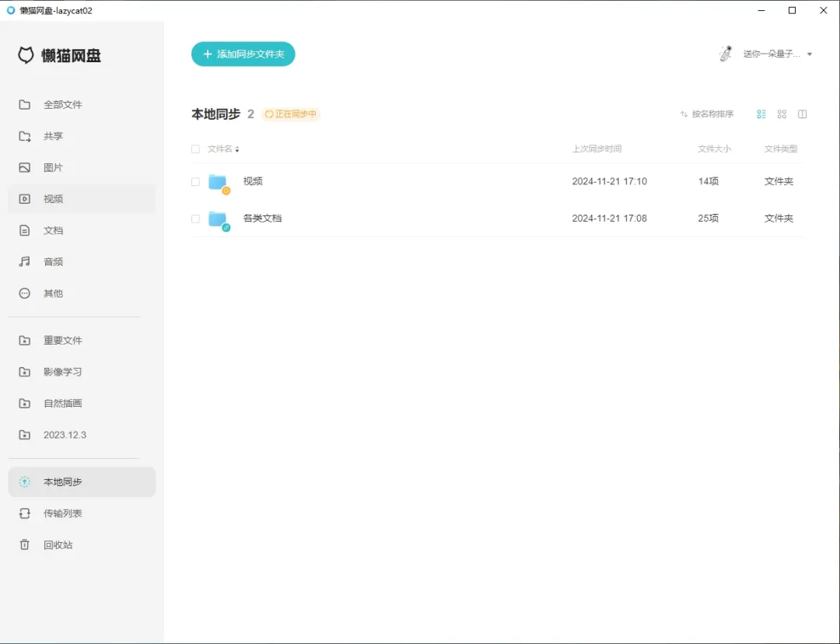Toggle the split panel view icon
The width and height of the screenshot is (840, 644).
pos(802,114)
